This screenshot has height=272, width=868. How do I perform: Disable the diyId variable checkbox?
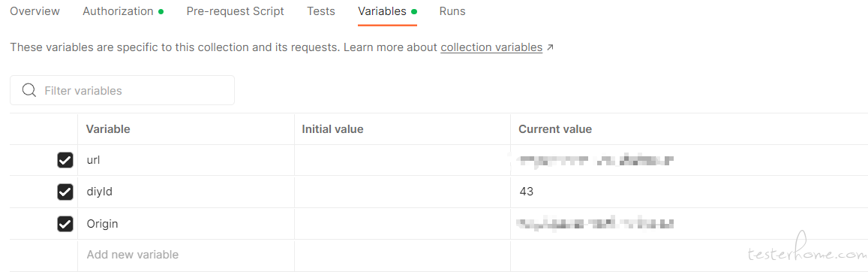coord(65,192)
